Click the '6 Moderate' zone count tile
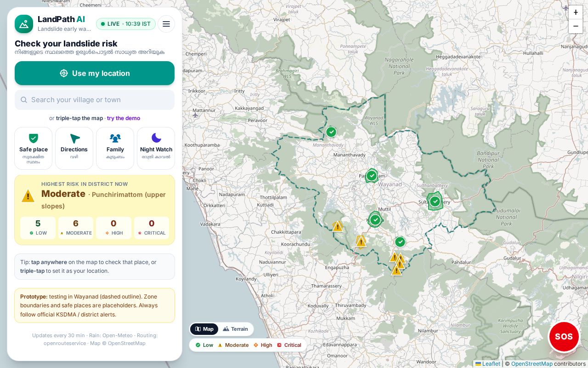 pos(76,228)
